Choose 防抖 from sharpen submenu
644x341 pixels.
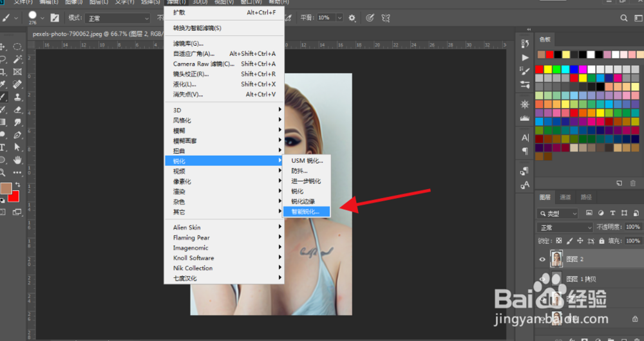pos(307,170)
